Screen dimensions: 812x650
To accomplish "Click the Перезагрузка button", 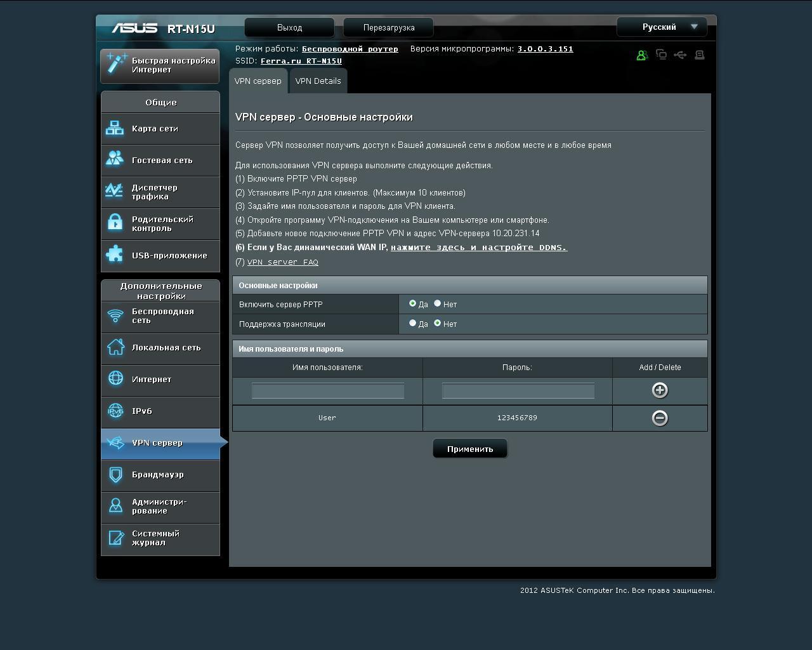I will pos(389,27).
